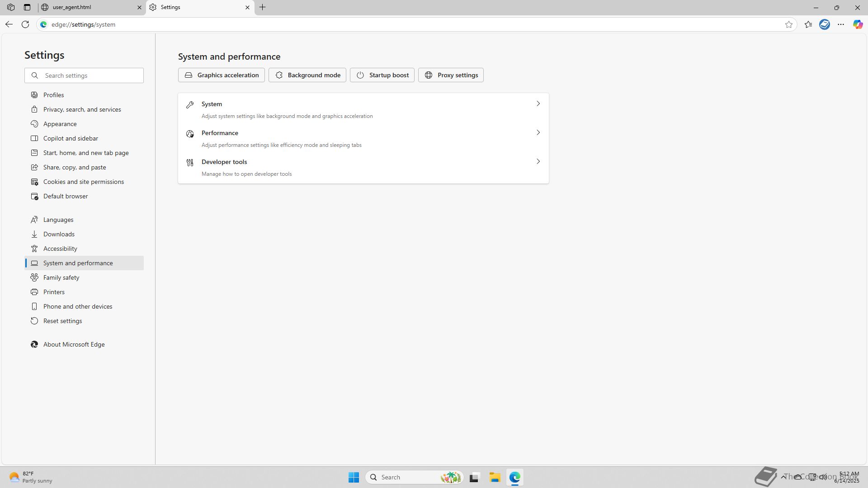This screenshot has width=868, height=488.
Task: Click the Graphics acceleration button
Action: [x=221, y=75]
